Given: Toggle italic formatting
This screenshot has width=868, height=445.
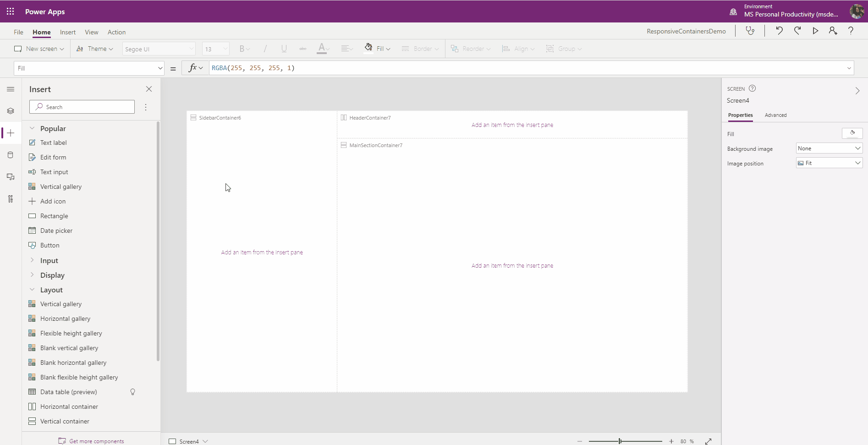Looking at the screenshot, I should pos(265,48).
